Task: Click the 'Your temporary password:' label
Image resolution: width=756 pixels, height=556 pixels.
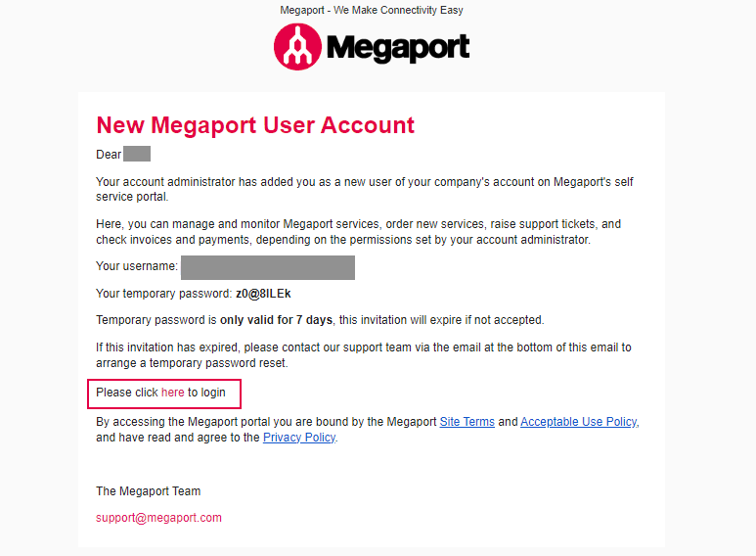Action: pos(164,294)
